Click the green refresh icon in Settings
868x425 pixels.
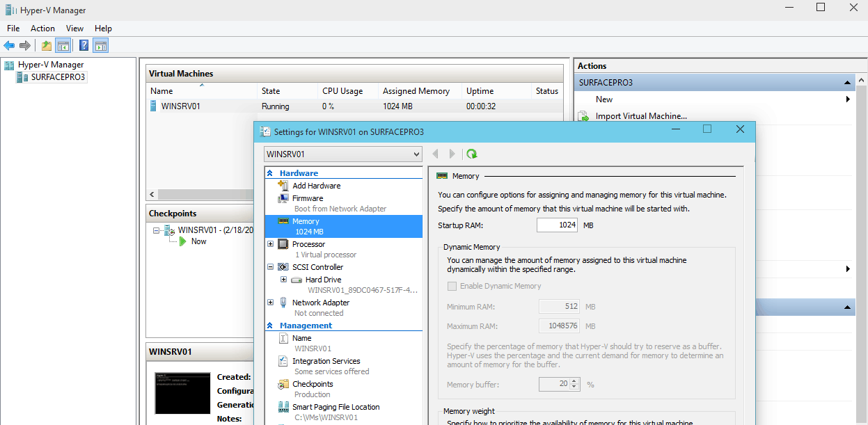point(471,154)
